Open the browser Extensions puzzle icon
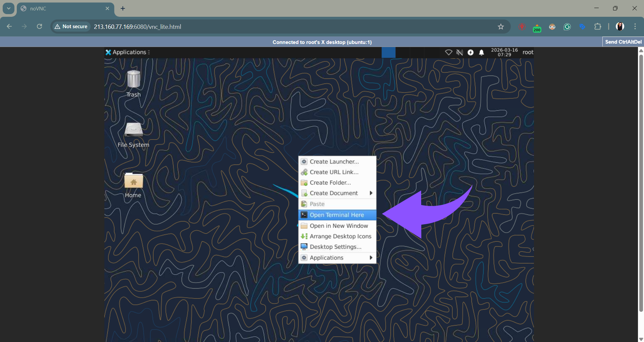The height and width of the screenshot is (342, 644). 597,27
